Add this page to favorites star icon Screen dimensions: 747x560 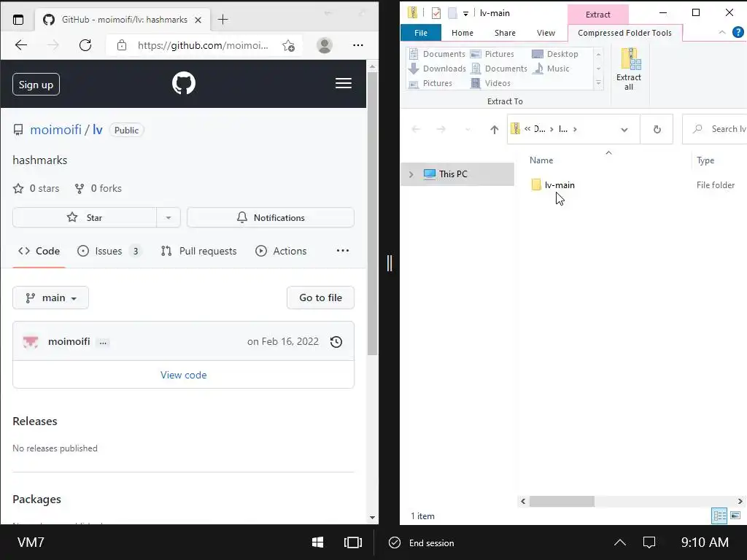click(x=288, y=45)
